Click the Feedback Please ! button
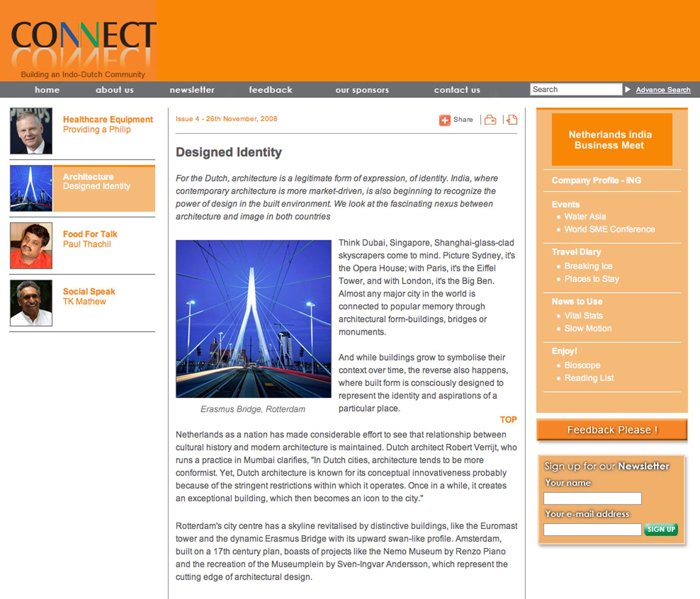The width and height of the screenshot is (700, 599). (612, 430)
